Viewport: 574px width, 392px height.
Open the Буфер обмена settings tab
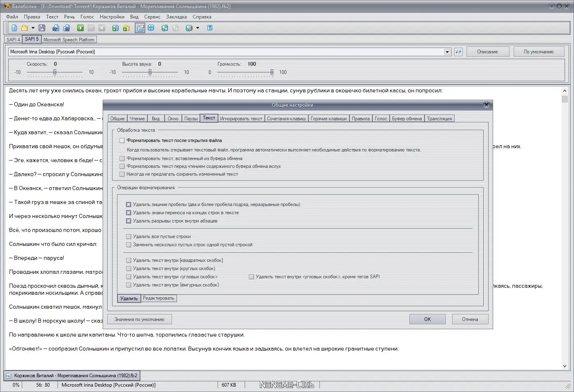click(407, 119)
